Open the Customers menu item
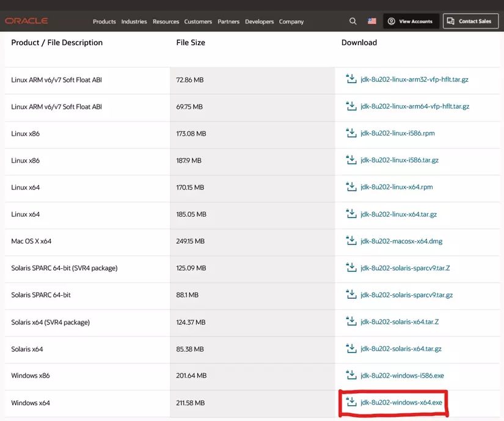Image resolution: width=504 pixels, height=421 pixels. [198, 21]
